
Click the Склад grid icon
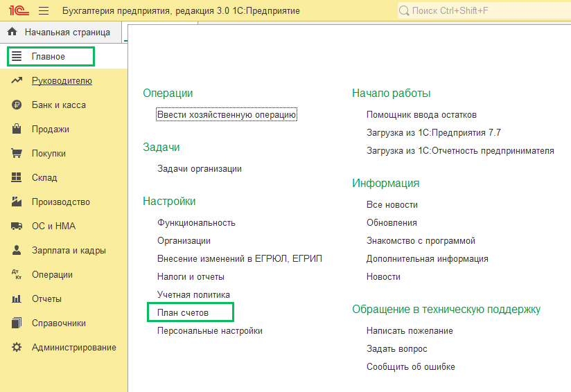click(17, 177)
